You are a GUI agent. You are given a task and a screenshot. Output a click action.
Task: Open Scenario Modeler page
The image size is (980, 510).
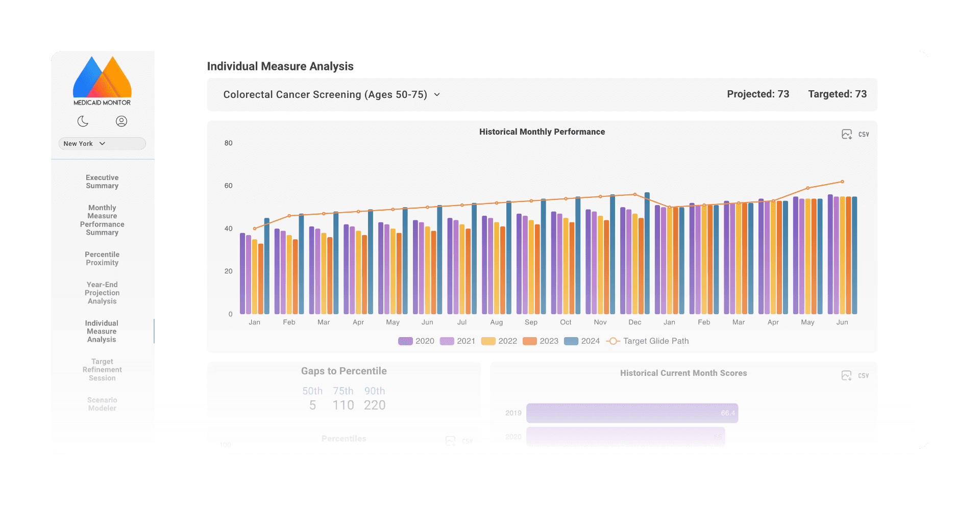102,404
